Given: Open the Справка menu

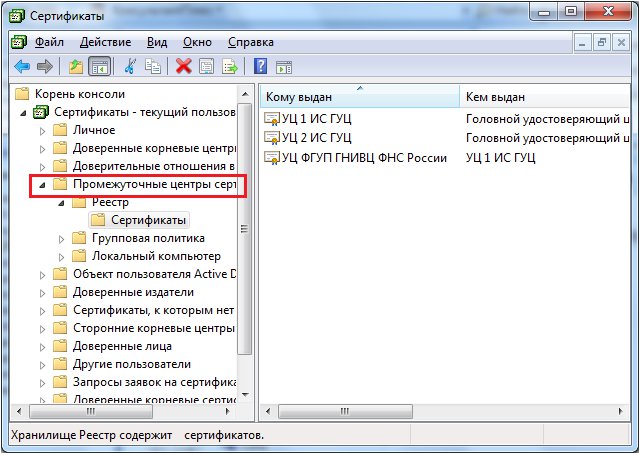Looking at the screenshot, I should point(250,43).
